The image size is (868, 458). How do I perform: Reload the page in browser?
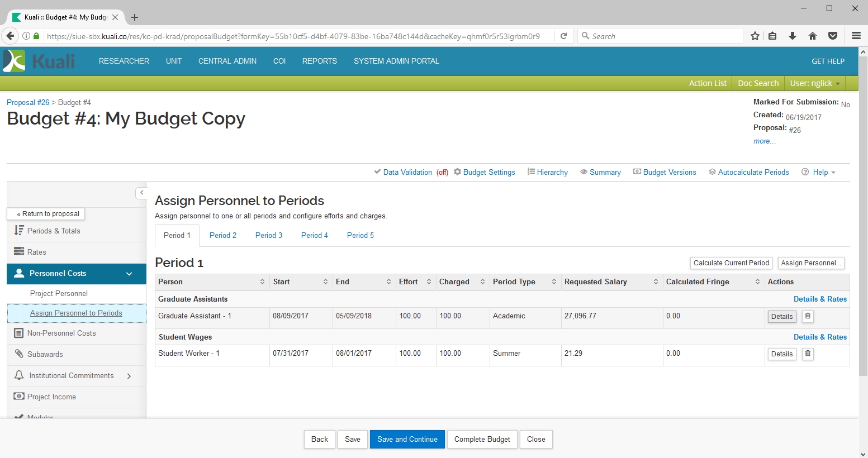[564, 36]
